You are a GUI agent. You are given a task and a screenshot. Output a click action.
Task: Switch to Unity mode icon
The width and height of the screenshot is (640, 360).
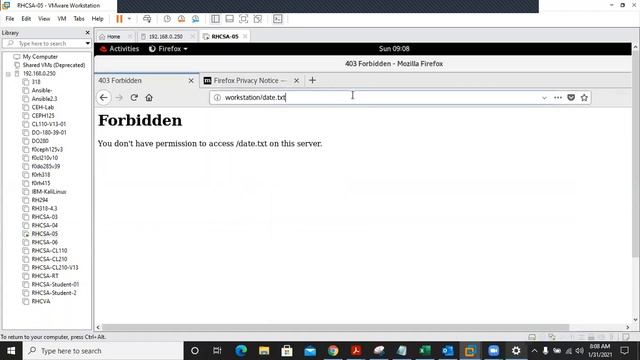click(258, 19)
